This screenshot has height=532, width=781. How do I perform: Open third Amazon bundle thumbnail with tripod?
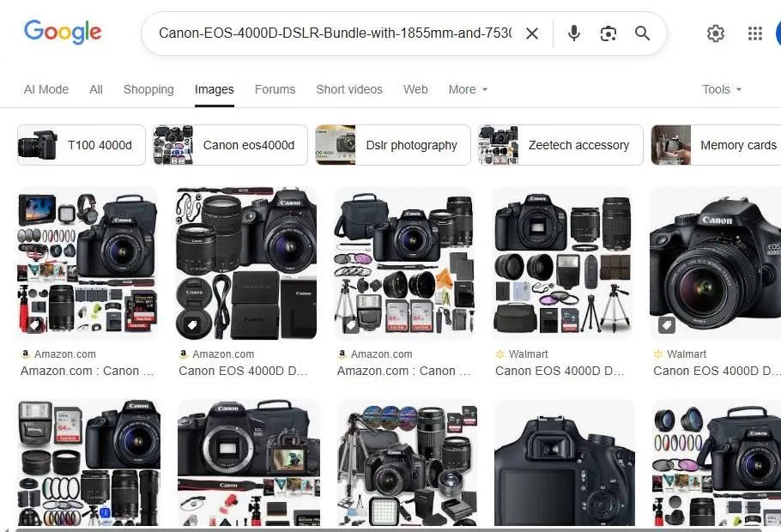404,263
